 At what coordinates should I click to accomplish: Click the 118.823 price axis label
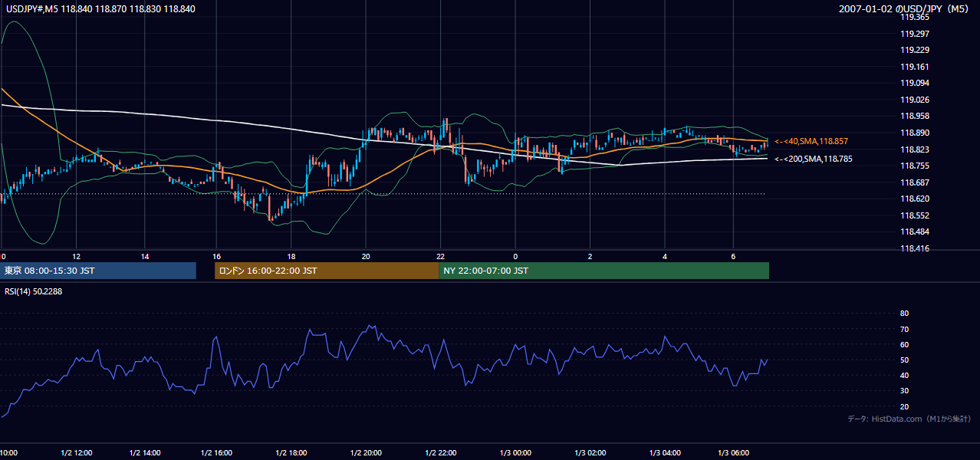point(915,149)
